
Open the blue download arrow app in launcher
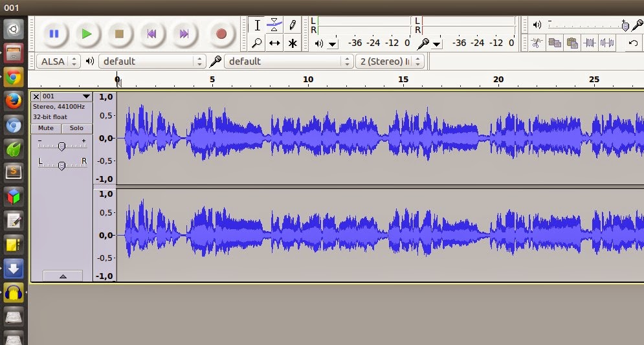14,269
